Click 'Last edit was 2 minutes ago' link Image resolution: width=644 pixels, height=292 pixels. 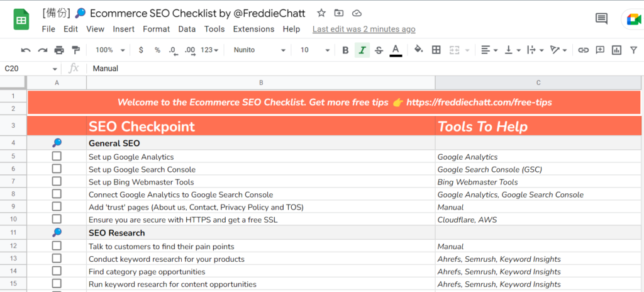[x=364, y=29]
